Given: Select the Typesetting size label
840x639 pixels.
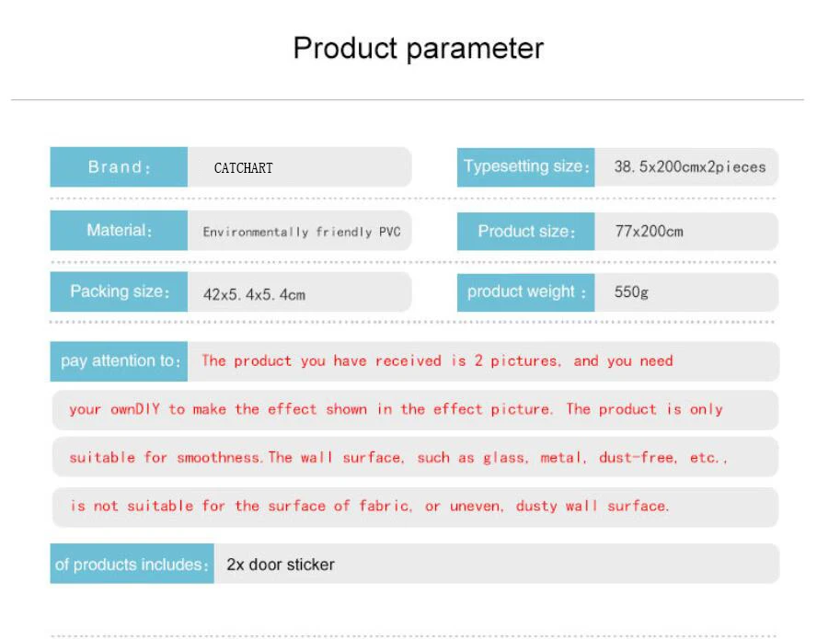Looking at the screenshot, I should (525, 167).
